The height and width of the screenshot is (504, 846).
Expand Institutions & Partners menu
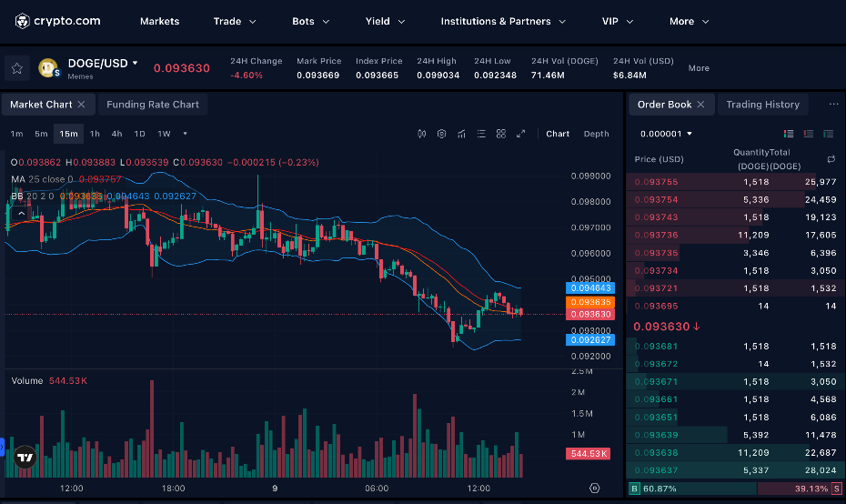click(503, 21)
